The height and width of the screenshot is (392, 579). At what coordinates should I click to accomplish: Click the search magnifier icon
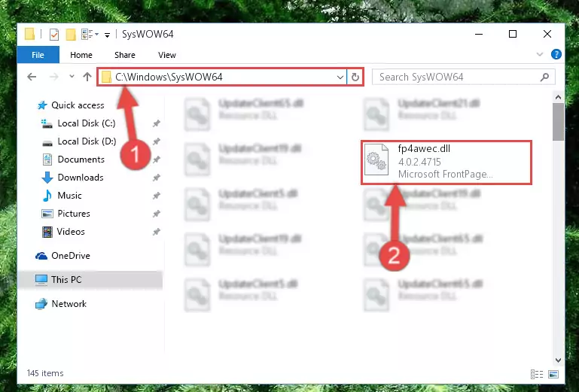pyautogui.click(x=544, y=77)
